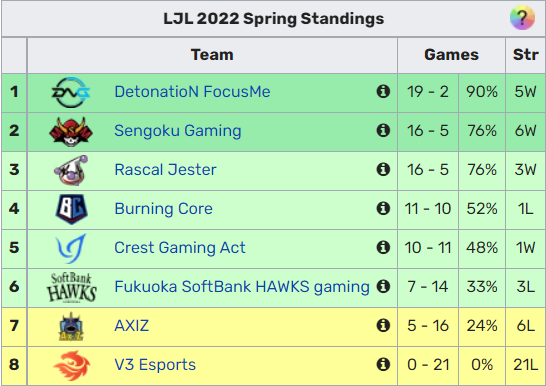This screenshot has height=386, width=546.
Task: Follow the AXIZ team link
Action: (132, 326)
